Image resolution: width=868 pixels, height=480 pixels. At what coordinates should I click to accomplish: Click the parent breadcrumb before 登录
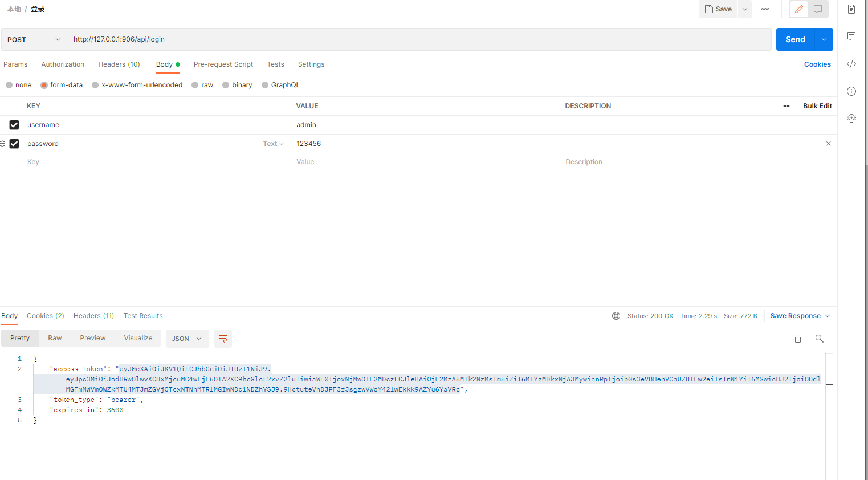[x=14, y=9]
